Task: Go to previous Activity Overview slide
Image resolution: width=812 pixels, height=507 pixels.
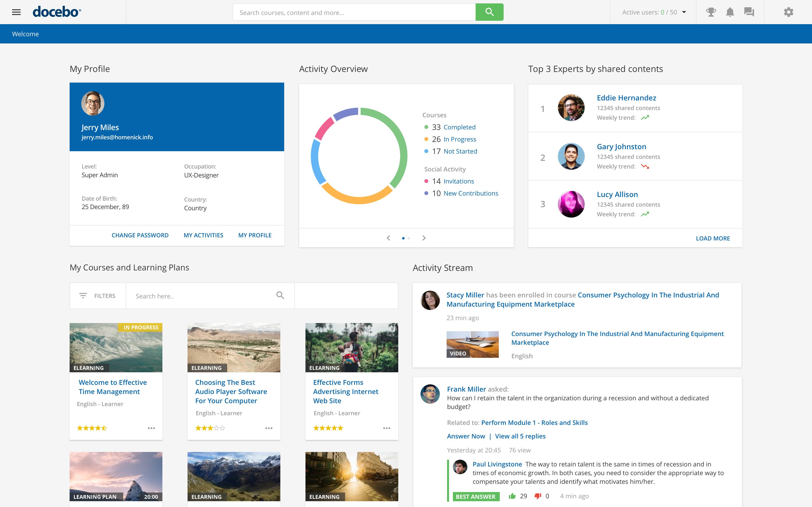Action: (388, 238)
